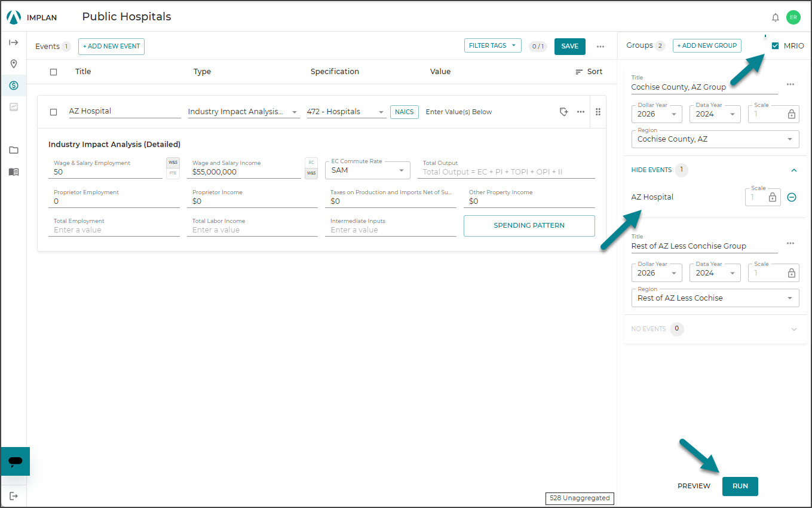Viewport: 812px width, 508px height.
Task: Open the Filter Tags dropdown
Action: click(x=492, y=45)
